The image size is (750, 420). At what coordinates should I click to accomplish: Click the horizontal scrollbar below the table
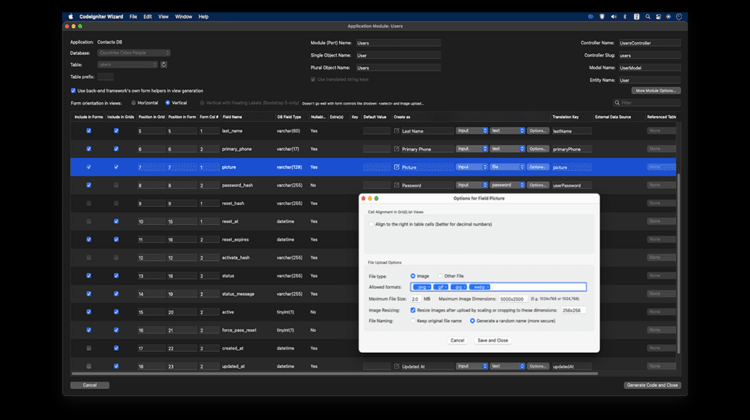tap(335, 374)
